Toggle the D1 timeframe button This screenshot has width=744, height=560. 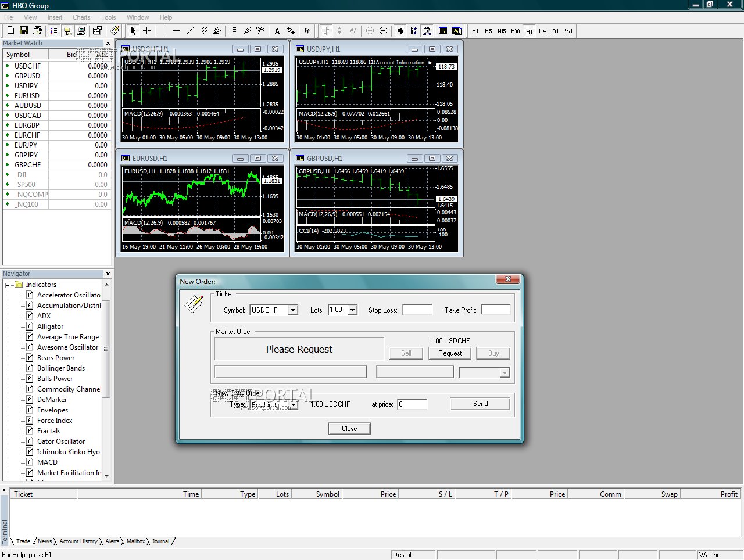[x=555, y=31]
